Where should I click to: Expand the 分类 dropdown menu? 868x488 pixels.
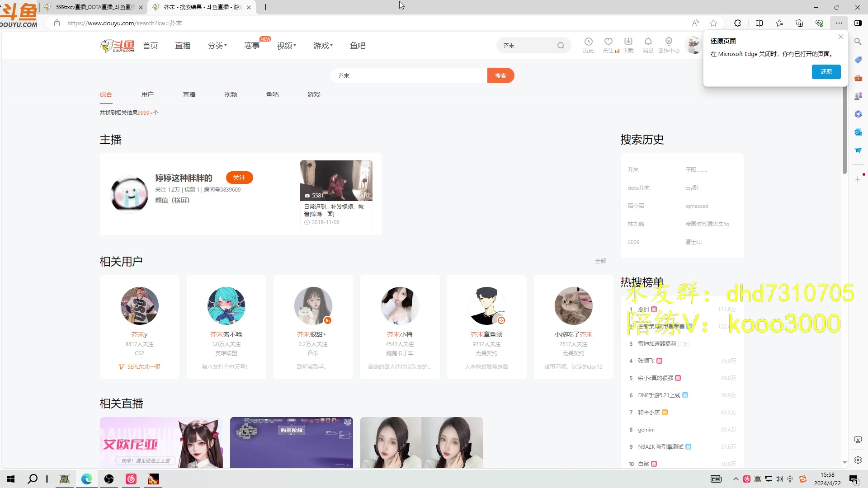tap(217, 46)
